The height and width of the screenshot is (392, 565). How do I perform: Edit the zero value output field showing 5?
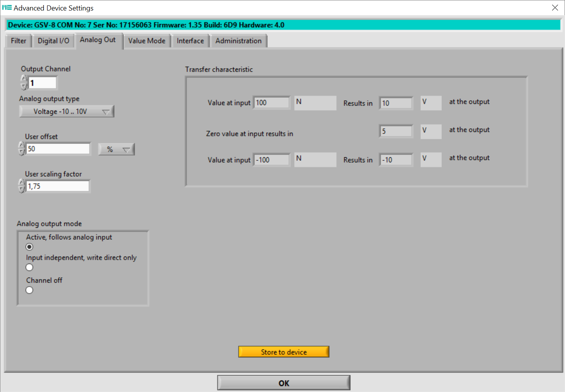click(x=396, y=132)
